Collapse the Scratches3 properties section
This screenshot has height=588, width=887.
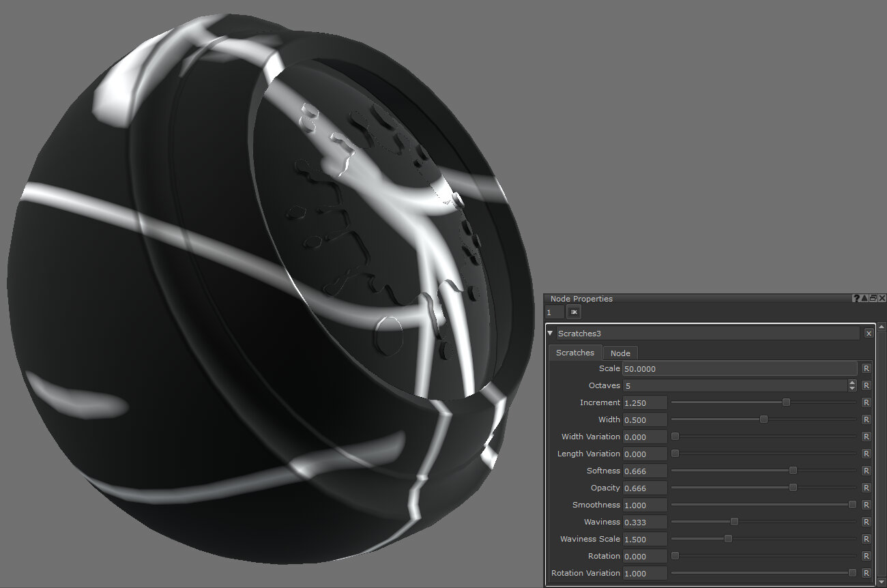click(x=551, y=334)
